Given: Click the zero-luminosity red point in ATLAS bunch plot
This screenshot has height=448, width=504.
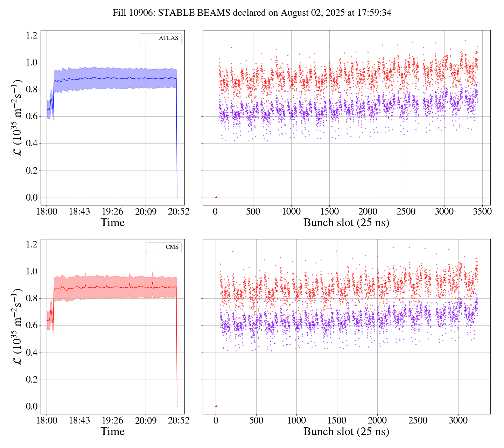Looking at the screenshot, I should click(x=216, y=197).
